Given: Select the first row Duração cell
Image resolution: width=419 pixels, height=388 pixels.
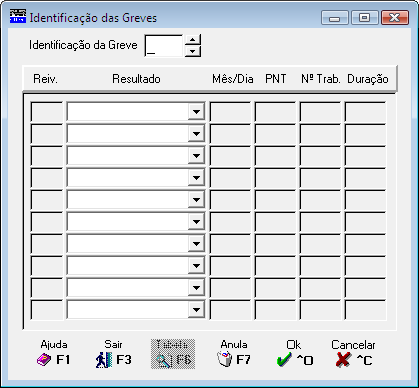Looking at the screenshot, I should coord(365,112).
